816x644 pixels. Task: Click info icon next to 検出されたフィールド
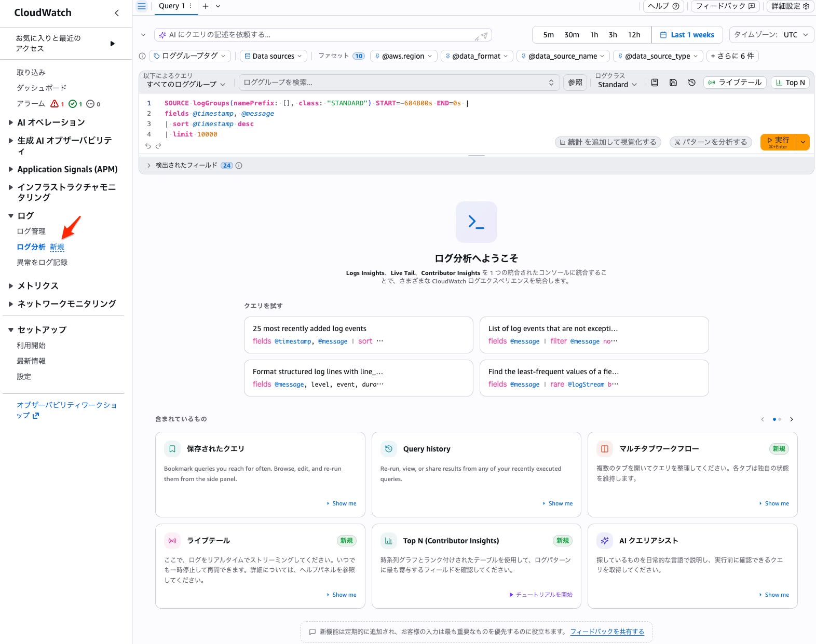[239, 166]
